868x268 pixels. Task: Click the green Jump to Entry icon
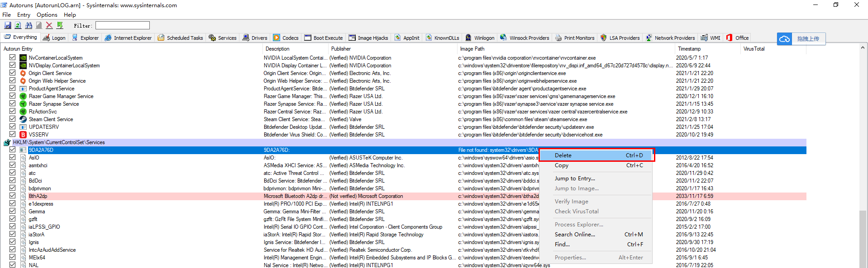pyautogui.click(x=60, y=25)
